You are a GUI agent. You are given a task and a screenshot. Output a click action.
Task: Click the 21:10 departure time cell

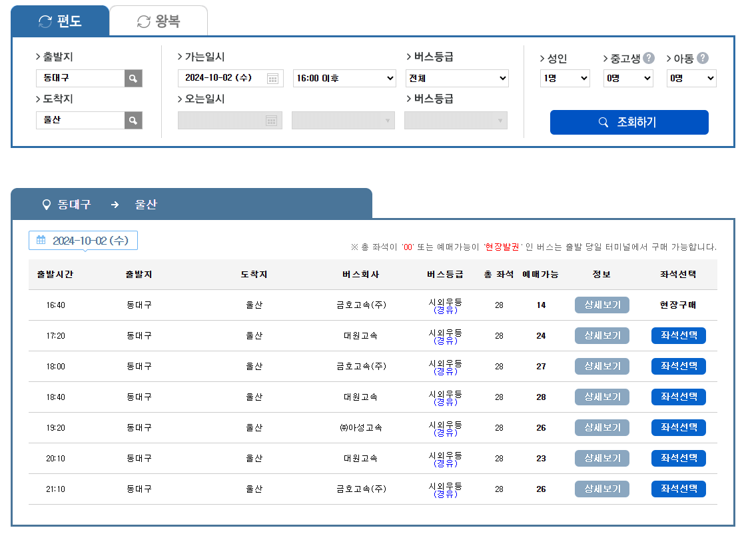click(x=55, y=489)
